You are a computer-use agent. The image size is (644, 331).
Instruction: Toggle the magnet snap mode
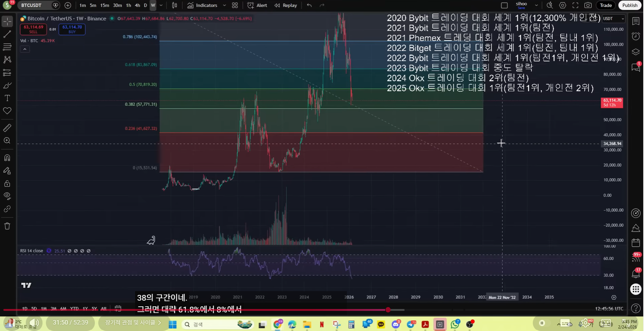click(x=7, y=158)
